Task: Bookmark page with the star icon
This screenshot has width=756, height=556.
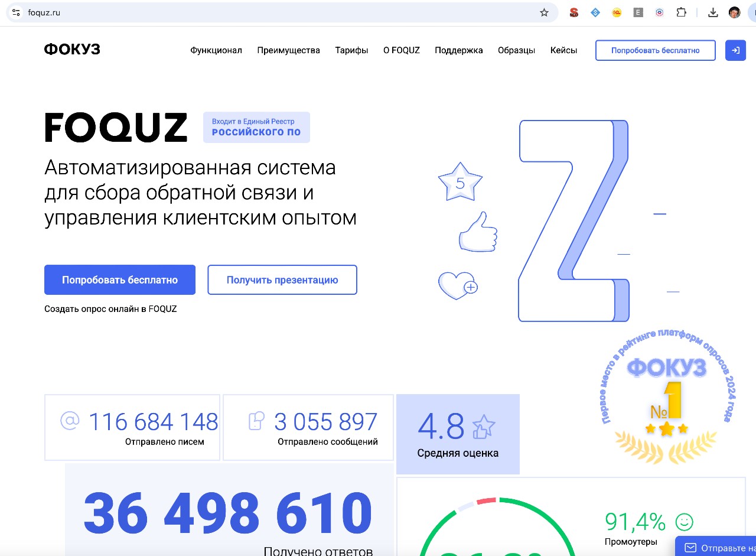Action: point(544,12)
